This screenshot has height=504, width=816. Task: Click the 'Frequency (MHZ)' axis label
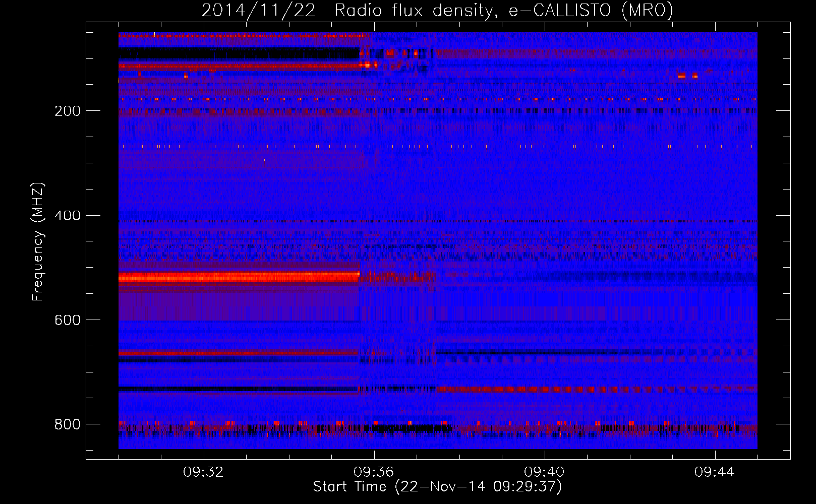point(38,242)
